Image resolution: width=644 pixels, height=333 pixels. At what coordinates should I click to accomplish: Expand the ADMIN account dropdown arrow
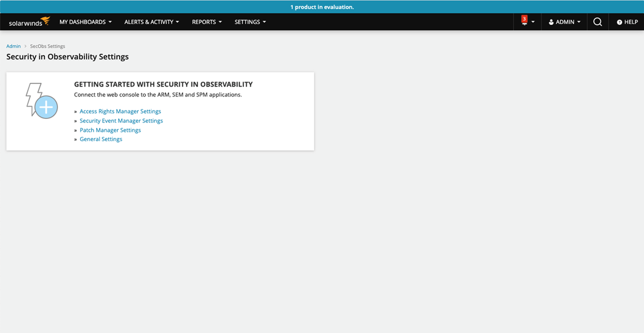[x=579, y=22]
